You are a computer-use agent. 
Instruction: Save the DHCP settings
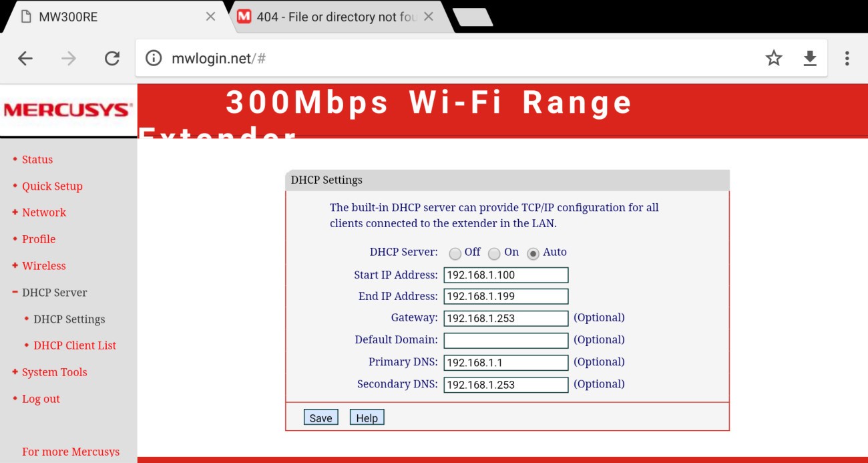(320, 418)
